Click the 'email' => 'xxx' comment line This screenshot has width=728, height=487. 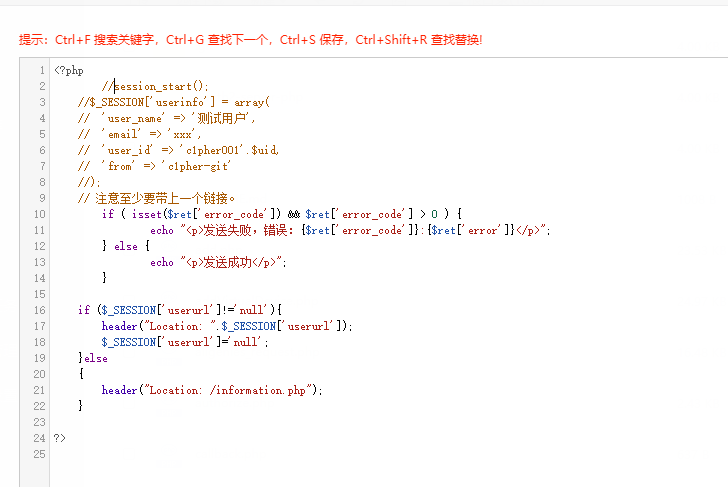tap(139, 135)
